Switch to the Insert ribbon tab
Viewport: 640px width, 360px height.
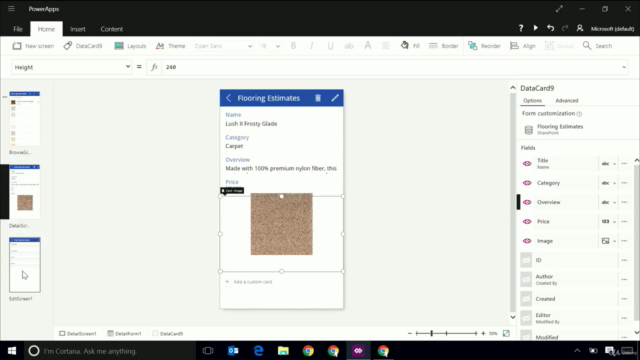pos(78,29)
